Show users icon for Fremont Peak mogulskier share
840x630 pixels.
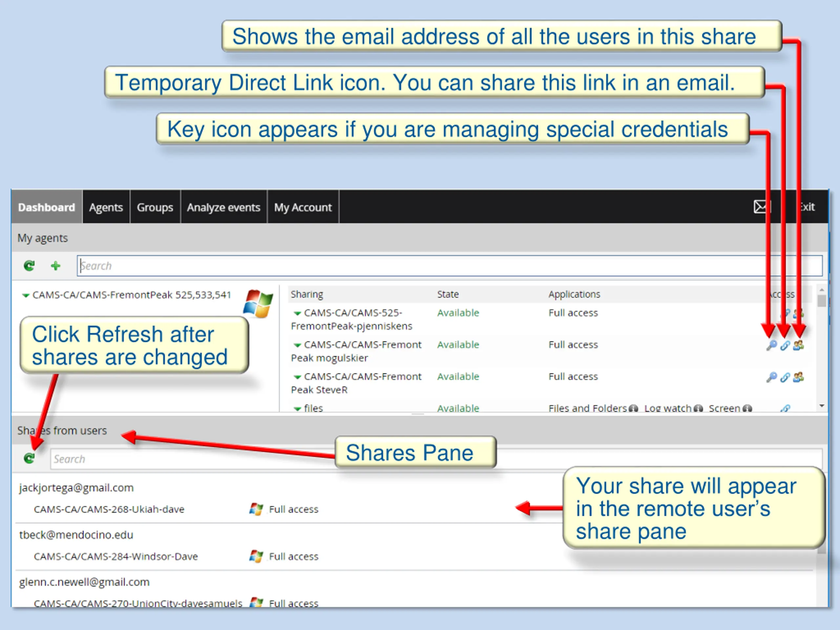pos(798,345)
